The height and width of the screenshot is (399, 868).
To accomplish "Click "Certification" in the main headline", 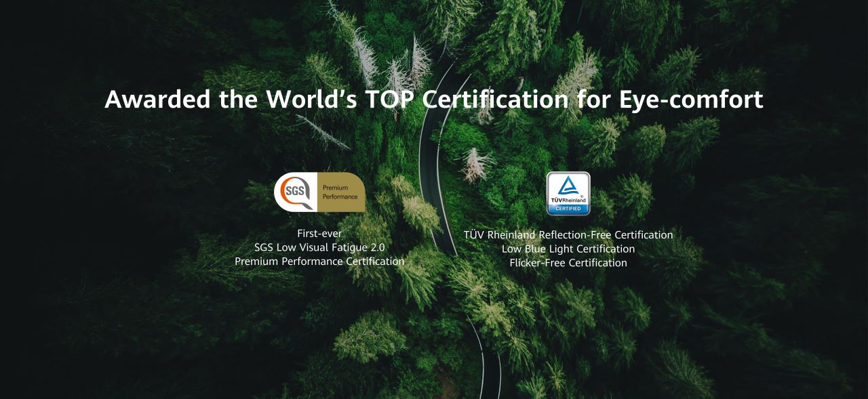I will coord(495,100).
